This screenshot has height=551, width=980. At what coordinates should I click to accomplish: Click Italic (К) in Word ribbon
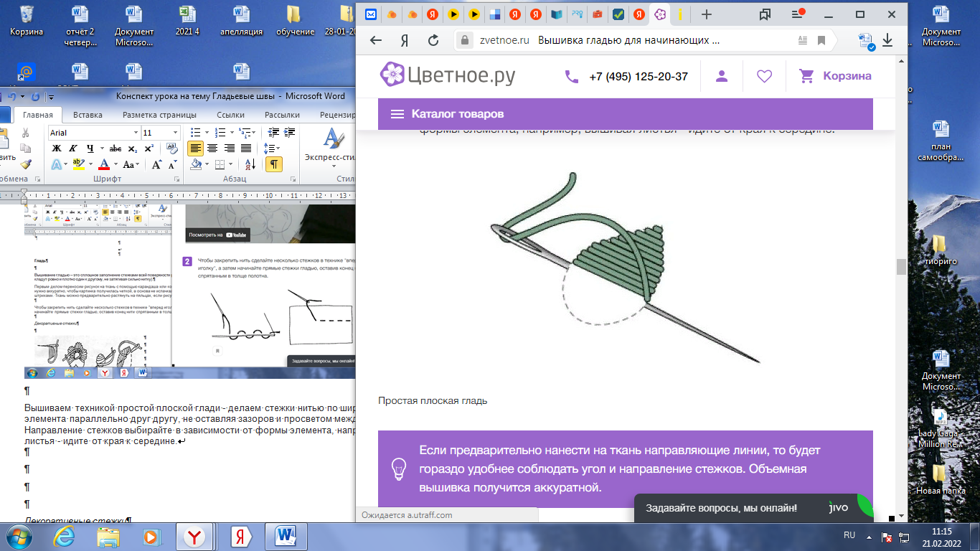pyautogui.click(x=72, y=149)
